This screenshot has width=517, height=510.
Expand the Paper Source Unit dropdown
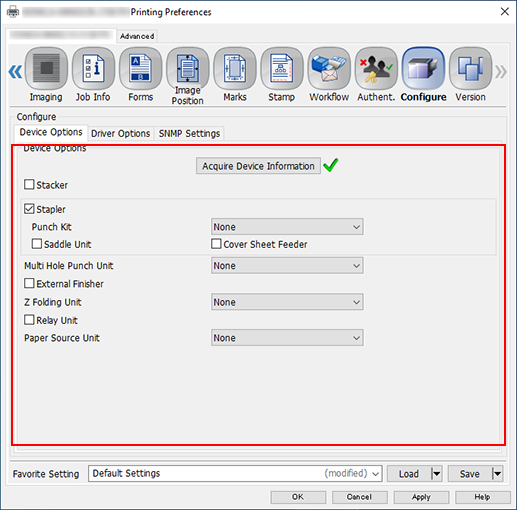pos(287,338)
